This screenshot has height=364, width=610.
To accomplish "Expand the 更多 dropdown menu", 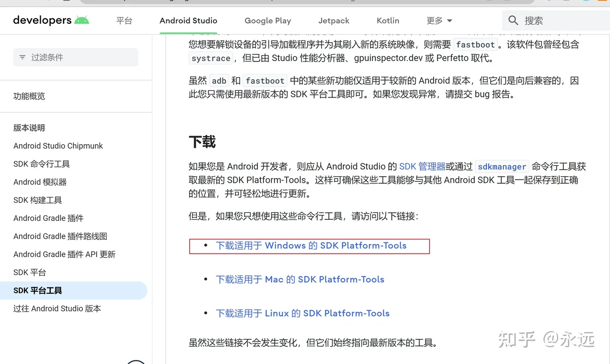I will tap(439, 21).
